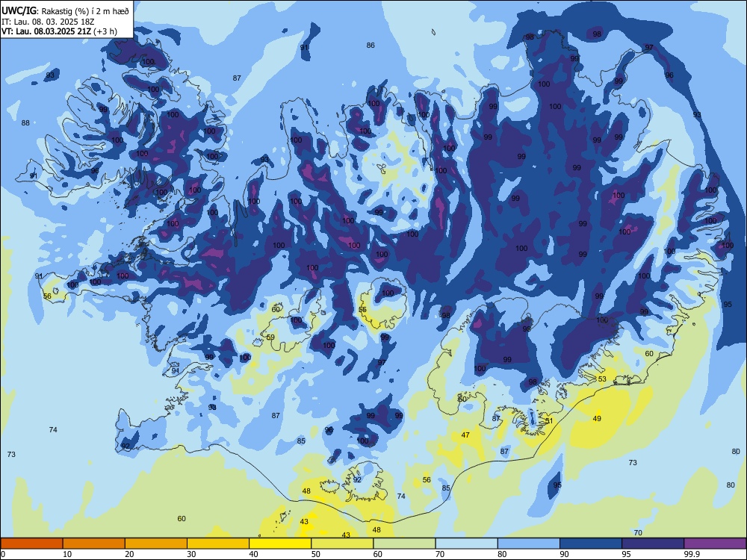
Task: Click the 80–90% medium blue legend swatch
Action: 529,544
